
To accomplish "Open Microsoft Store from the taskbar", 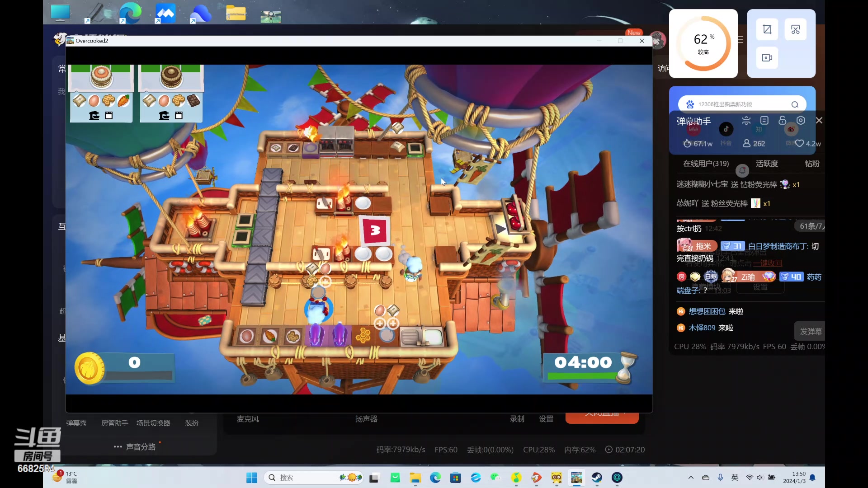I will click(x=456, y=478).
